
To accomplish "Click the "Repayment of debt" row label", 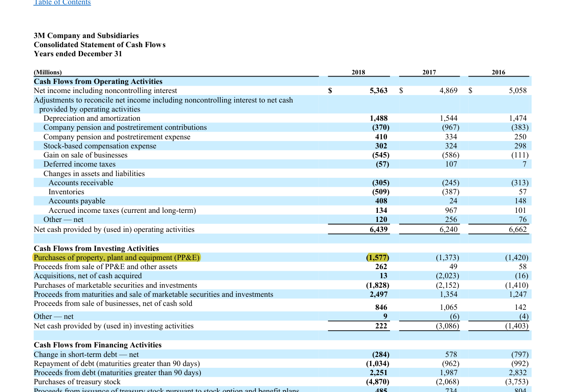I will [117, 363].
